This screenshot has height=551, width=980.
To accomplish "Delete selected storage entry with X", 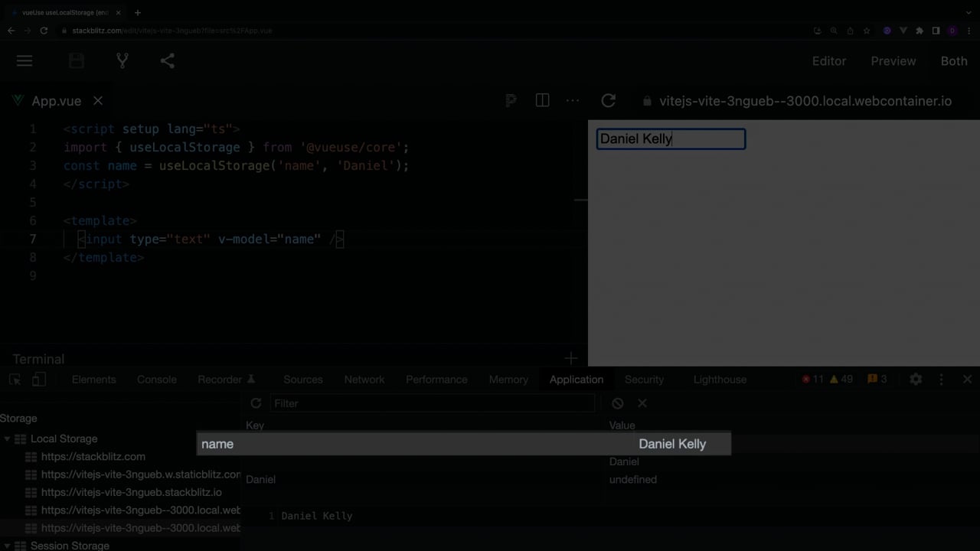I will pos(642,403).
